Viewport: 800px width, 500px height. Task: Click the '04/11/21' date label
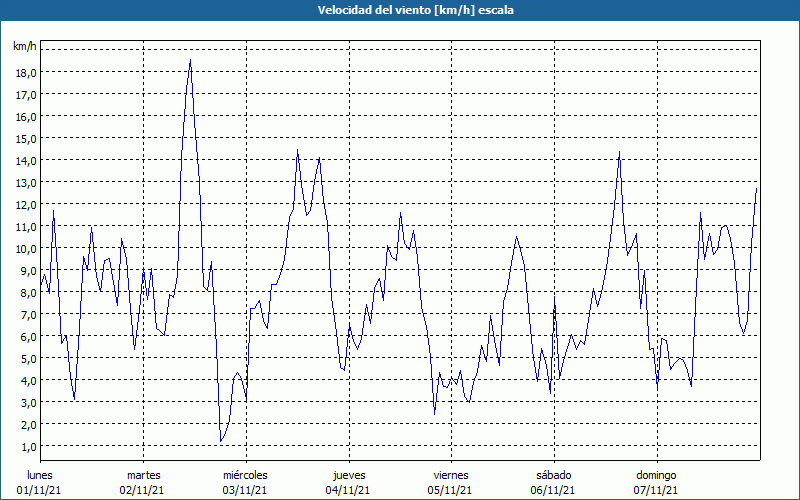pyautogui.click(x=348, y=490)
